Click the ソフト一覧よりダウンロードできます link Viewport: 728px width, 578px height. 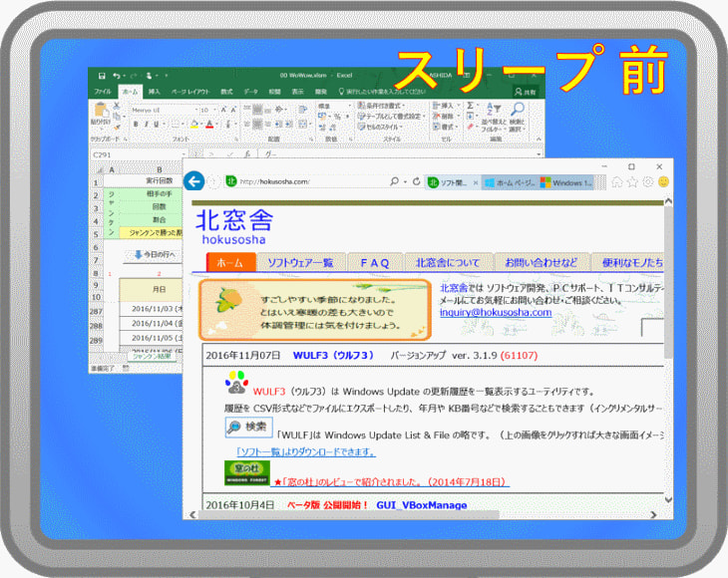click(306, 451)
